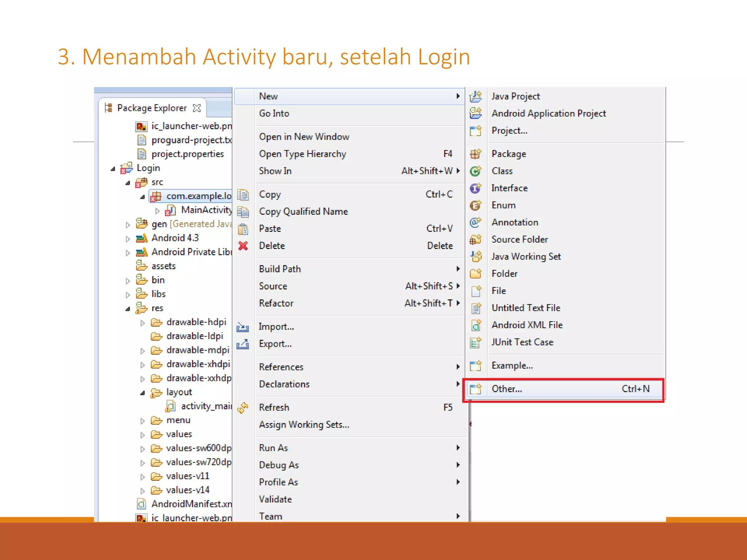Click the purple Interface icon

click(476, 188)
